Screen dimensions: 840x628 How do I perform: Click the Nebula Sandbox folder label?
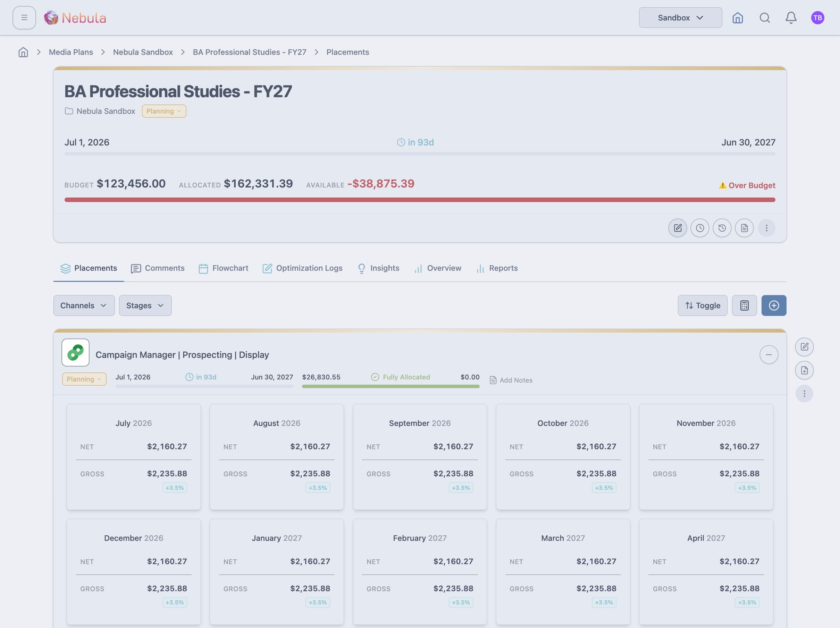pyautogui.click(x=106, y=111)
